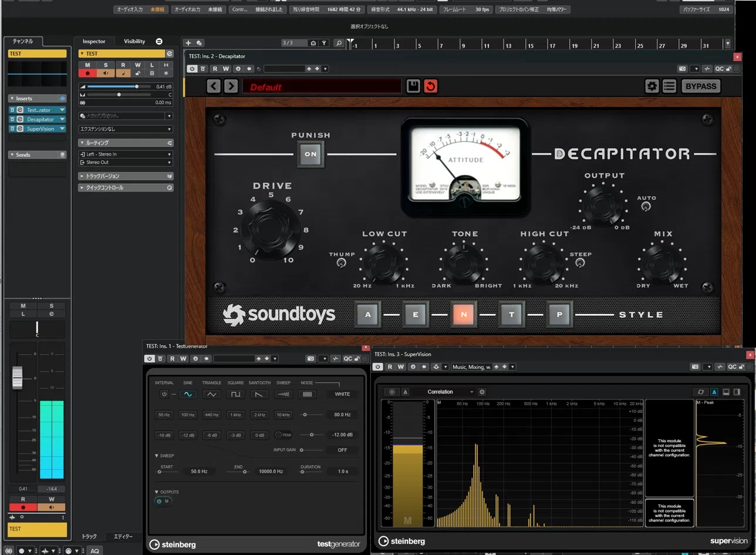Select style A in Decapitator
Image resolution: width=756 pixels, height=555 pixels.
(368, 314)
